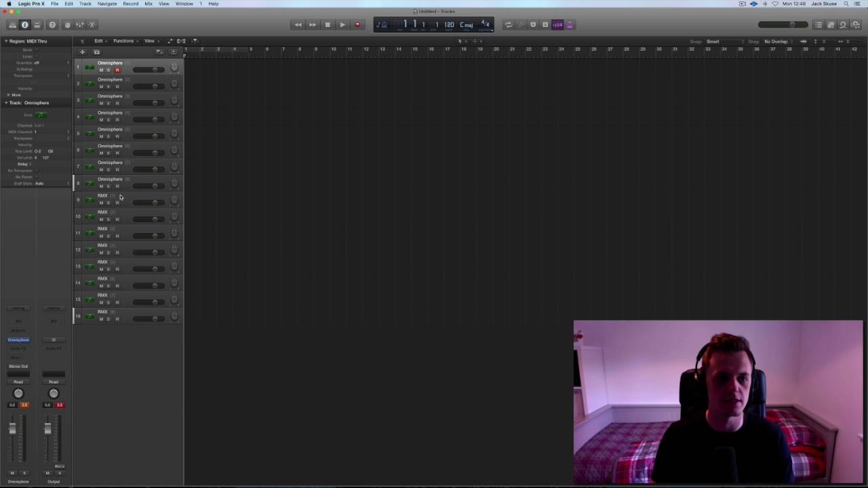Viewport: 868px width, 488px height.
Task: Open the track header hide/show button
Action: [x=174, y=52]
